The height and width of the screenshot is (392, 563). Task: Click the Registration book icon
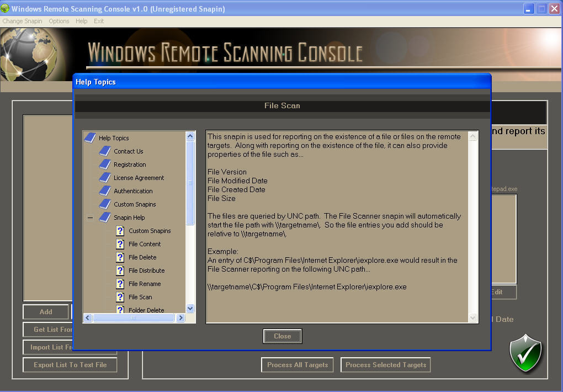[105, 165]
